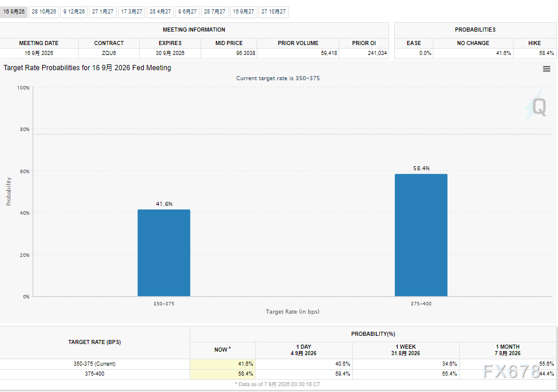Click the EASE probability header
The image size is (558, 392).
pyautogui.click(x=414, y=43)
